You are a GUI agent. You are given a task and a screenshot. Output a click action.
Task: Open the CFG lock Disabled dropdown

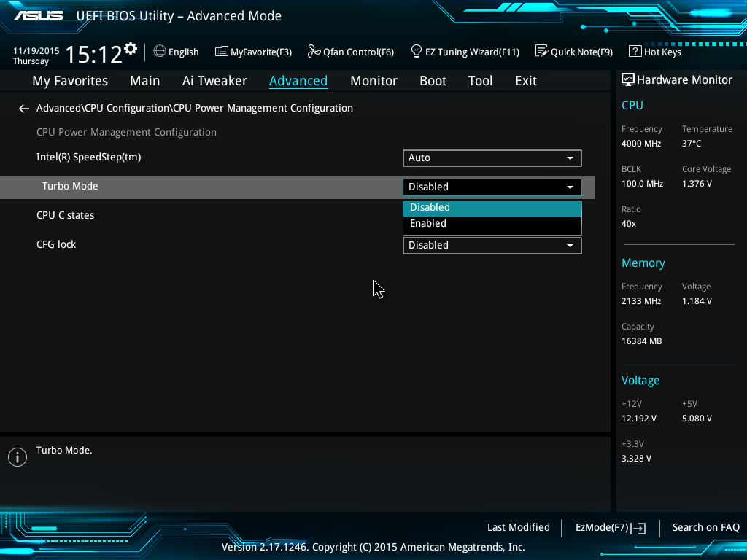(x=492, y=246)
